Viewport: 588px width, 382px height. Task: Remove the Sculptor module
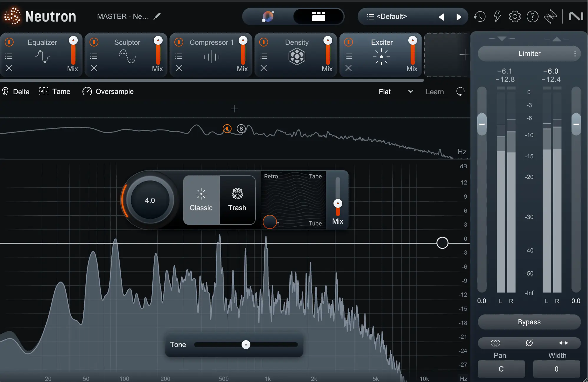pos(94,68)
